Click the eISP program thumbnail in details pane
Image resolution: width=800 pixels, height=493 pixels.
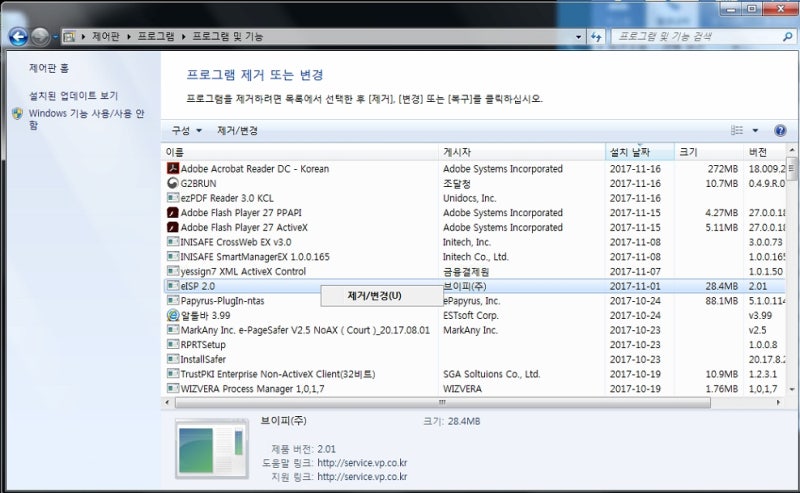[211, 449]
